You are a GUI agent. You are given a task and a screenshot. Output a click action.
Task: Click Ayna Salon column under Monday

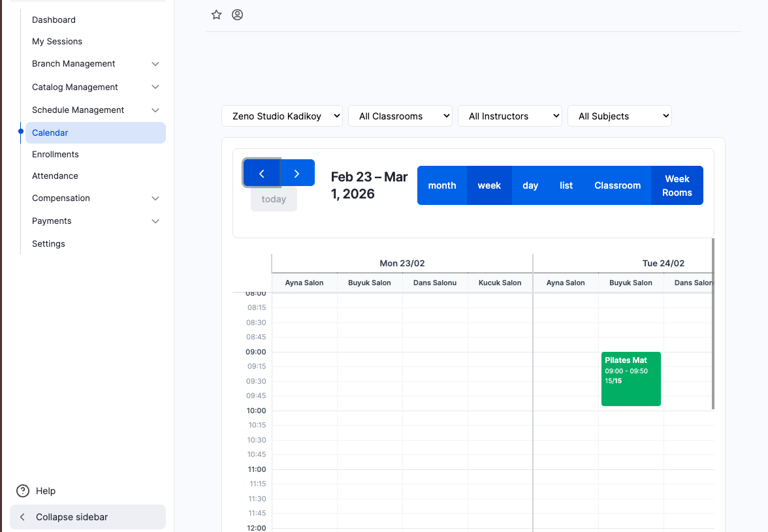304,283
